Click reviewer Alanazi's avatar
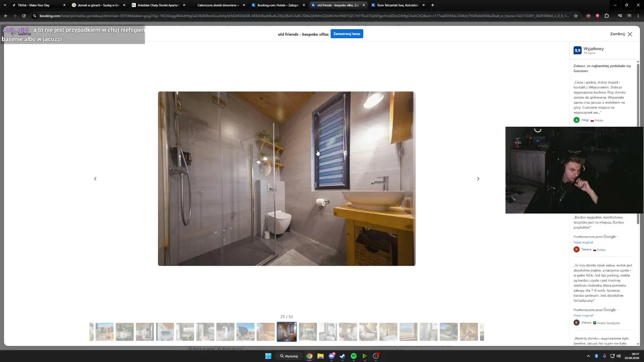The width and height of the screenshot is (644, 362). (577, 322)
